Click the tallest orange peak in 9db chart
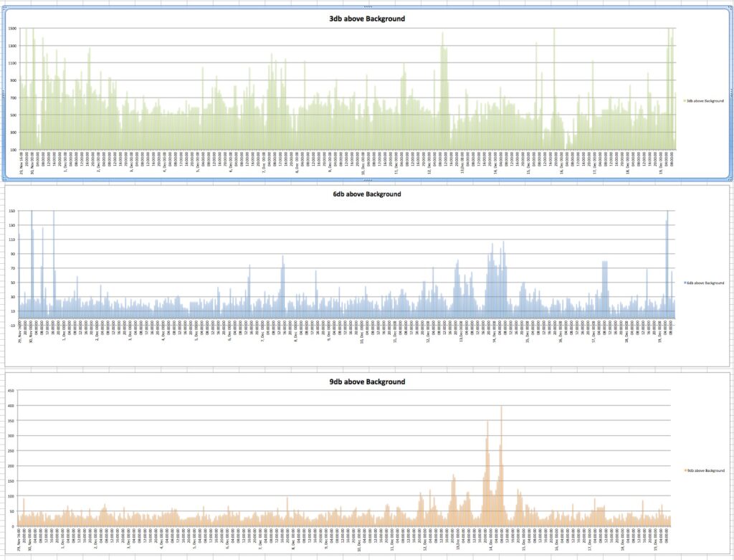Screen dimensions: 734x560 click(x=501, y=409)
